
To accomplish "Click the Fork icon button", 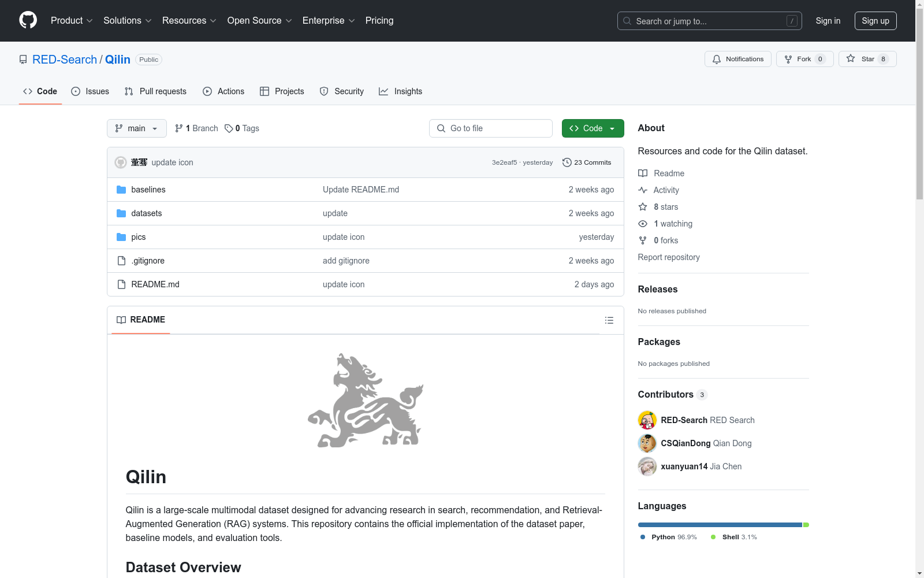I will [x=804, y=59].
